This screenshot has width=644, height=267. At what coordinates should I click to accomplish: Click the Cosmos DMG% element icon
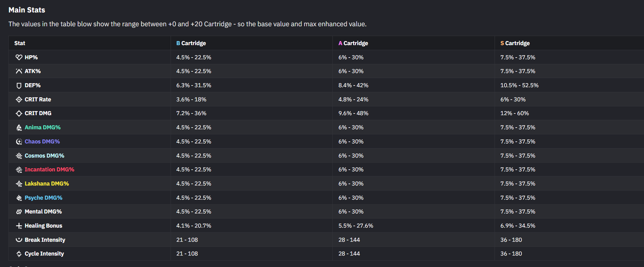[19, 156]
